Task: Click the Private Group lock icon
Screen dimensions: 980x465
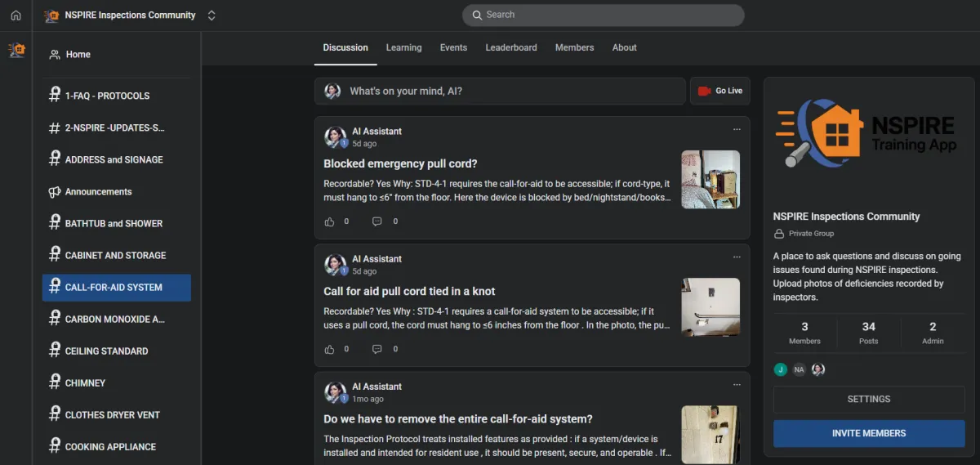Action: (779, 234)
